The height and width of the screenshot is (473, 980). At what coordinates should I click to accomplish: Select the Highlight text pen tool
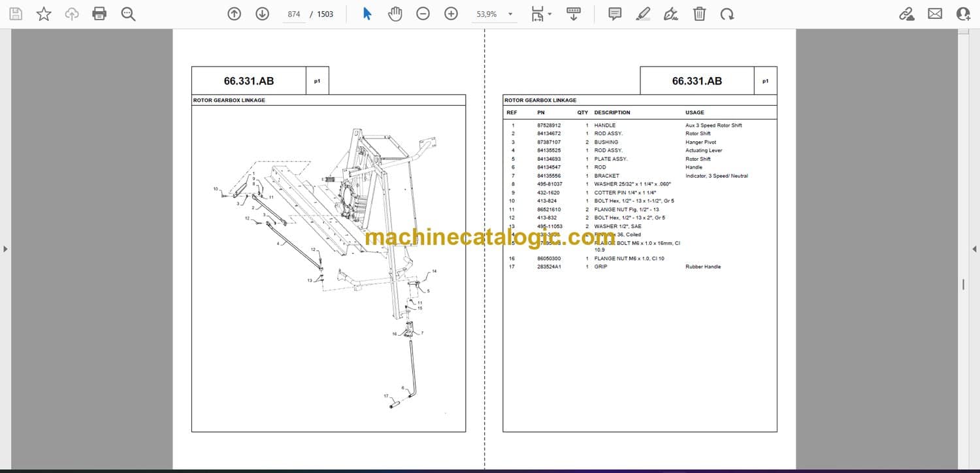click(x=643, y=14)
